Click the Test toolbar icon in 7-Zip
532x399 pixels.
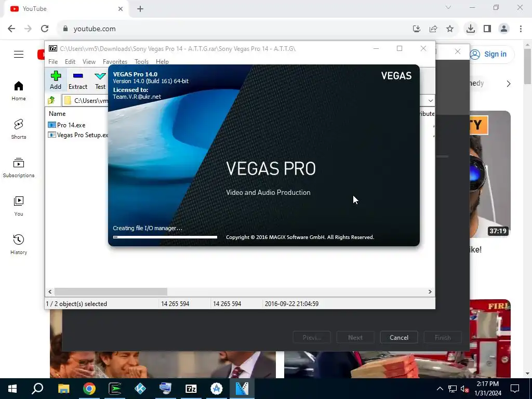pyautogui.click(x=100, y=80)
